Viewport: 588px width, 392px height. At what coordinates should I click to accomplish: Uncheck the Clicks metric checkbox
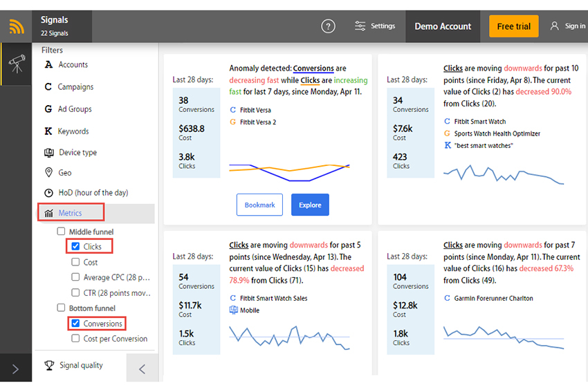(76, 246)
